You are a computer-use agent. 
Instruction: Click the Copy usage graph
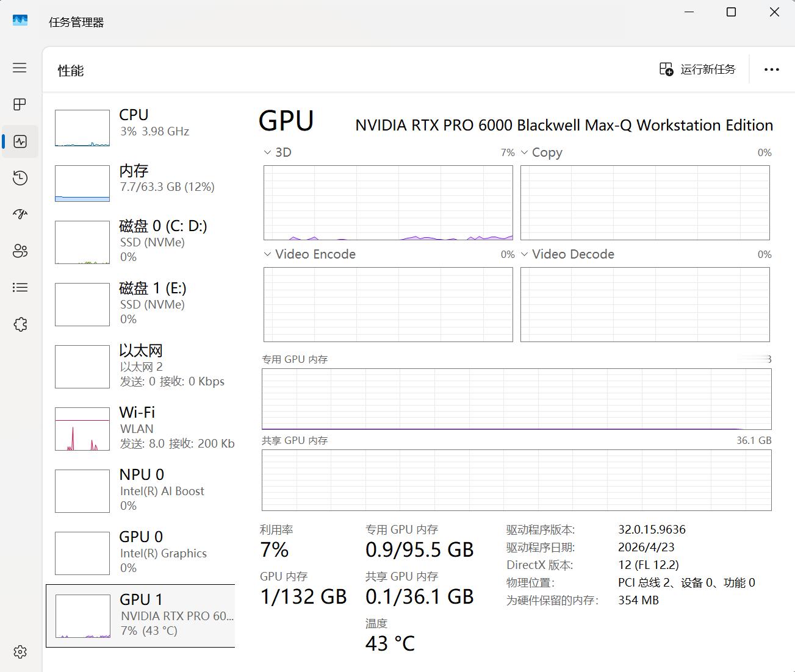645,202
